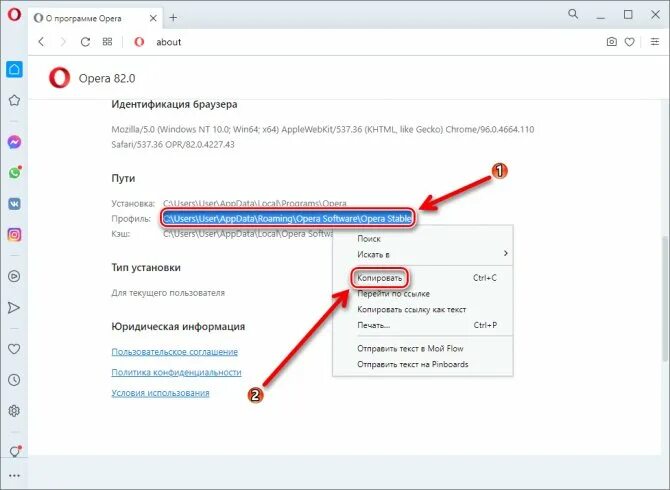
Task: Open 'Условия использования' link
Action: click(x=160, y=393)
